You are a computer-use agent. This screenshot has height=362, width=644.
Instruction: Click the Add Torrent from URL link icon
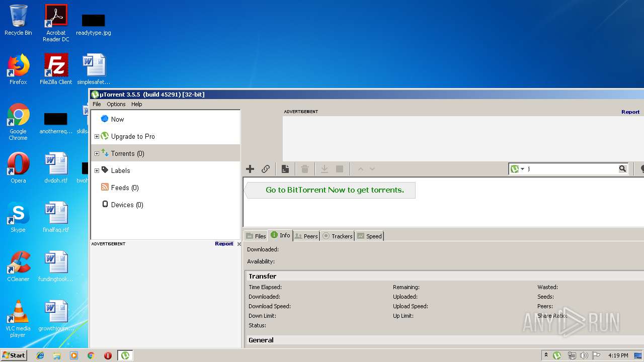click(x=266, y=169)
